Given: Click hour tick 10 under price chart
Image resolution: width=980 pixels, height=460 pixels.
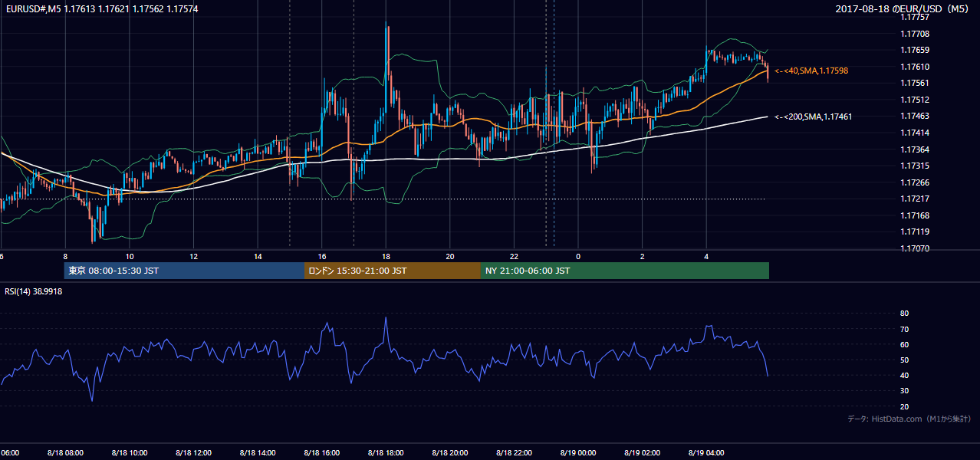Looking at the screenshot, I should coord(130,257).
